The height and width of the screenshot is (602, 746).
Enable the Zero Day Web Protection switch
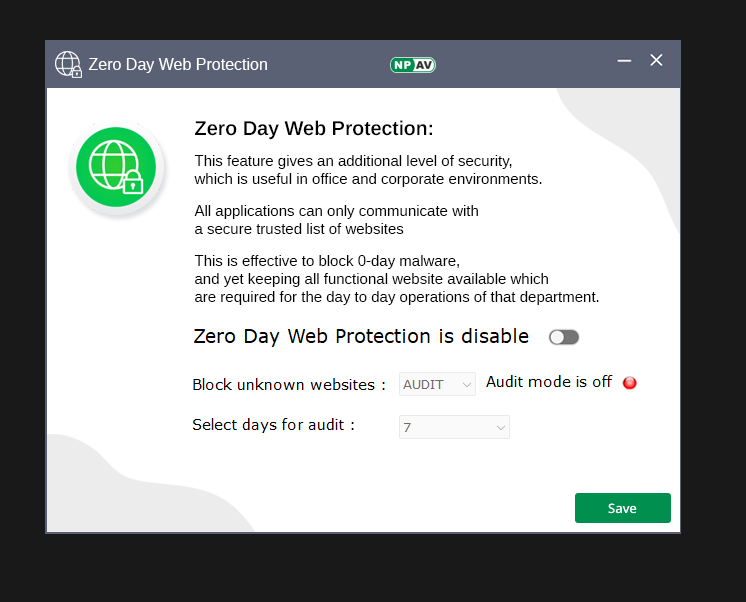click(x=564, y=337)
